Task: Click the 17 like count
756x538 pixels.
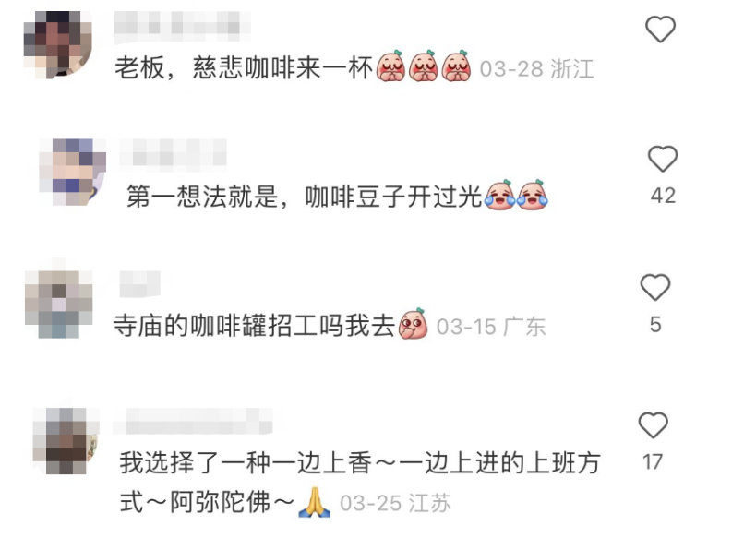Action: 653,461
